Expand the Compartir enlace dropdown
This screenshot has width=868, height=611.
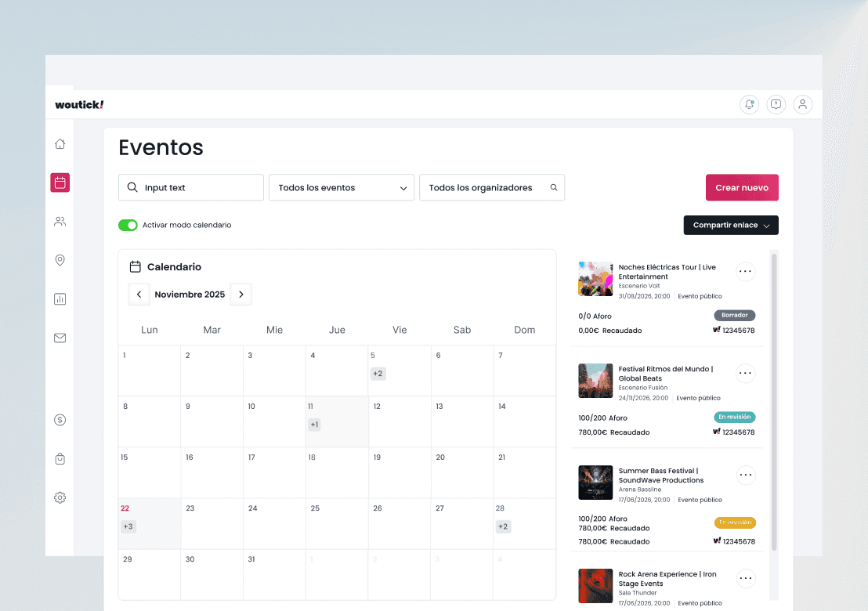point(731,226)
